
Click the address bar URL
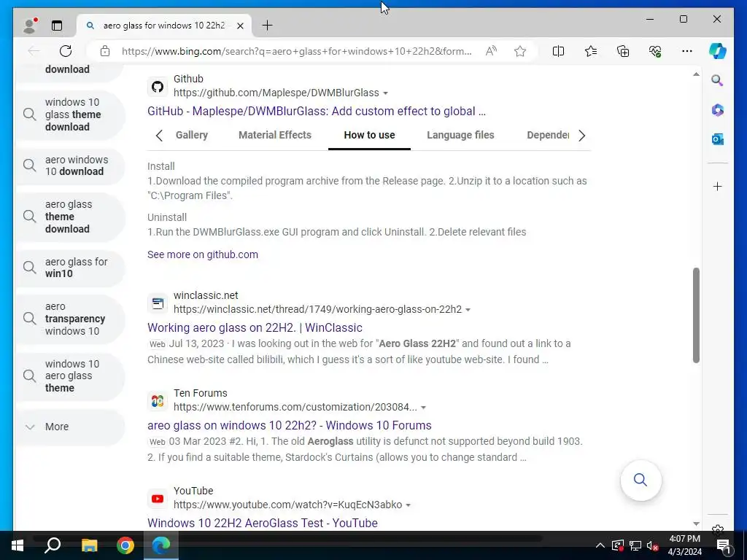(x=296, y=51)
